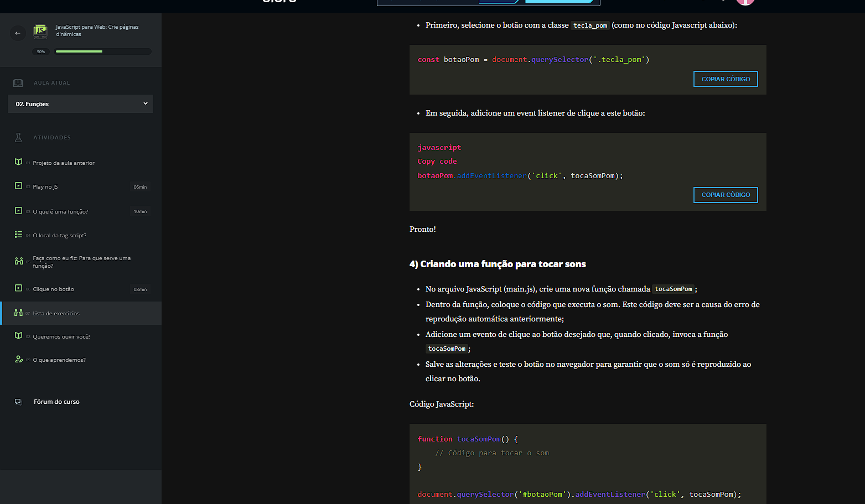
Task: Open the 02. Funções lesson dropdown
Action: (80, 104)
